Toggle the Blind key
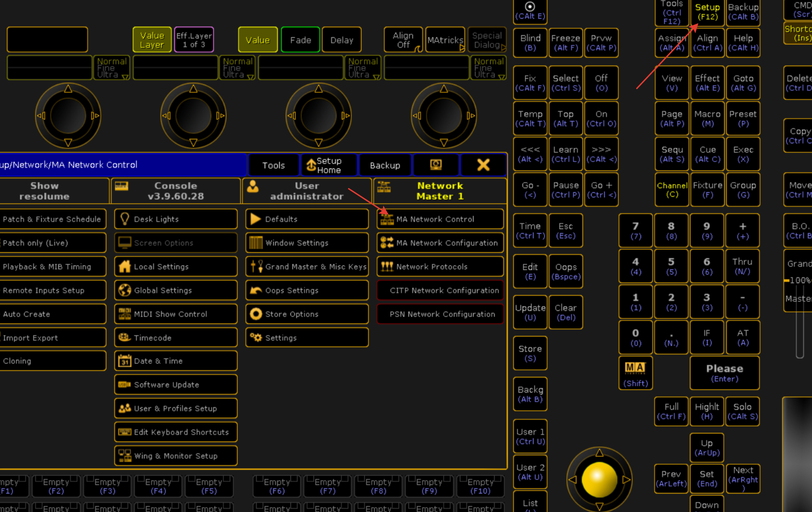 coord(530,43)
